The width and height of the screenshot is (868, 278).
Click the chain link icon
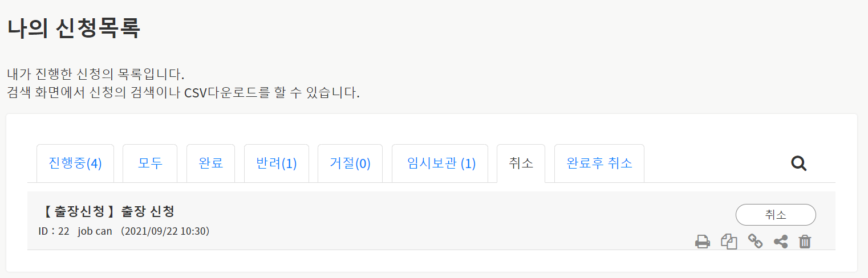[x=755, y=242]
